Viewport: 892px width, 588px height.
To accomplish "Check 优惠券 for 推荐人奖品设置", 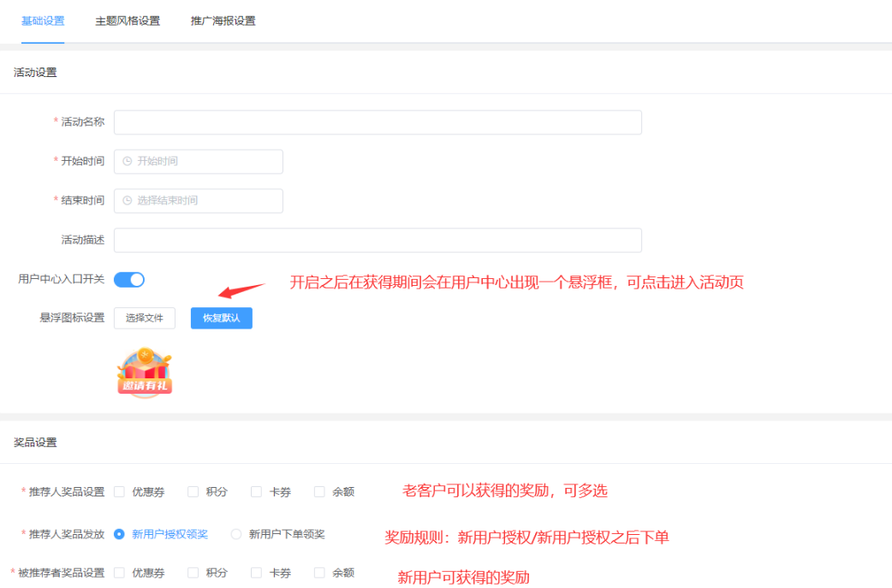I will [119, 492].
